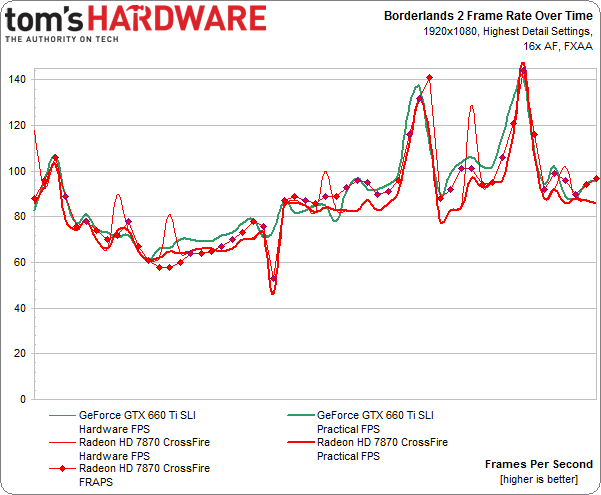Click the FRAPS data marker at the 141 peak

[x=430, y=78]
